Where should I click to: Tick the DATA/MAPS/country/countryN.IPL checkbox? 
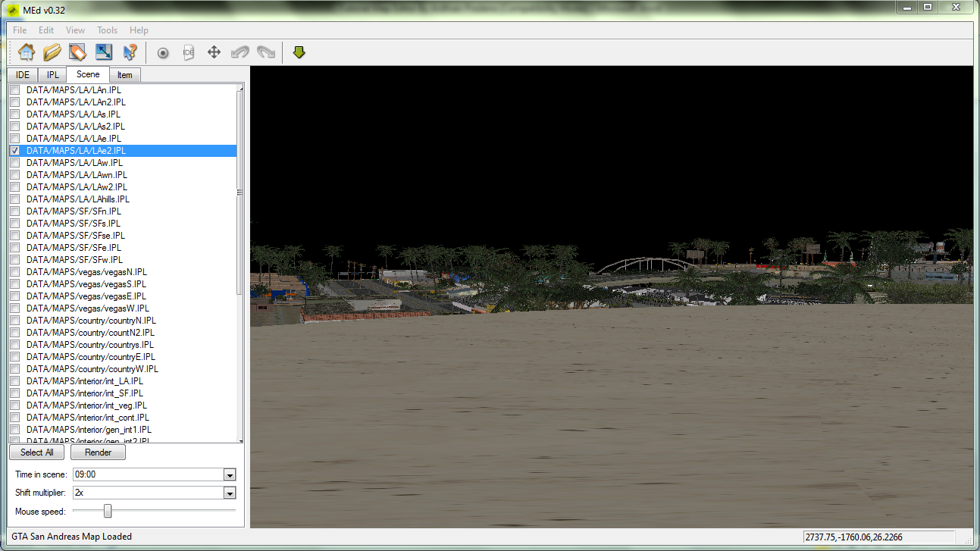tap(15, 321)
